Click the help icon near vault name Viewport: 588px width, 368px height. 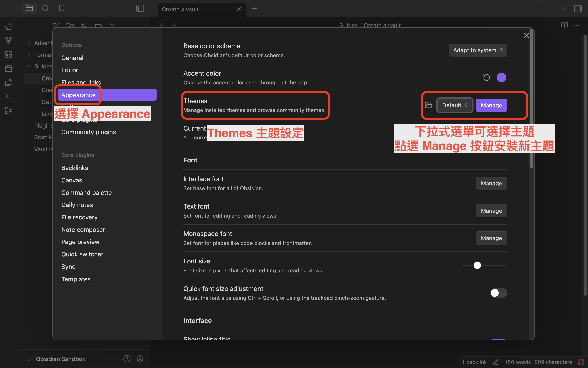pyautogui.click(x=127, y=359)
